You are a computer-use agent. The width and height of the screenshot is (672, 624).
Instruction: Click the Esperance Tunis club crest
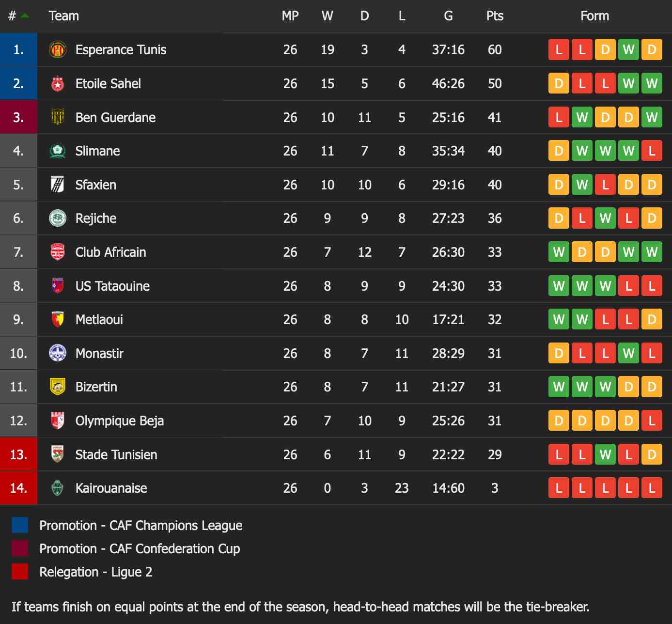58,50
